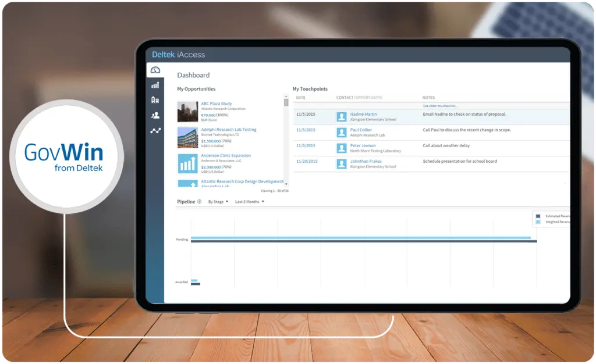Click the $2,300,000 amount for Anderson Clinic

[211, 167]
